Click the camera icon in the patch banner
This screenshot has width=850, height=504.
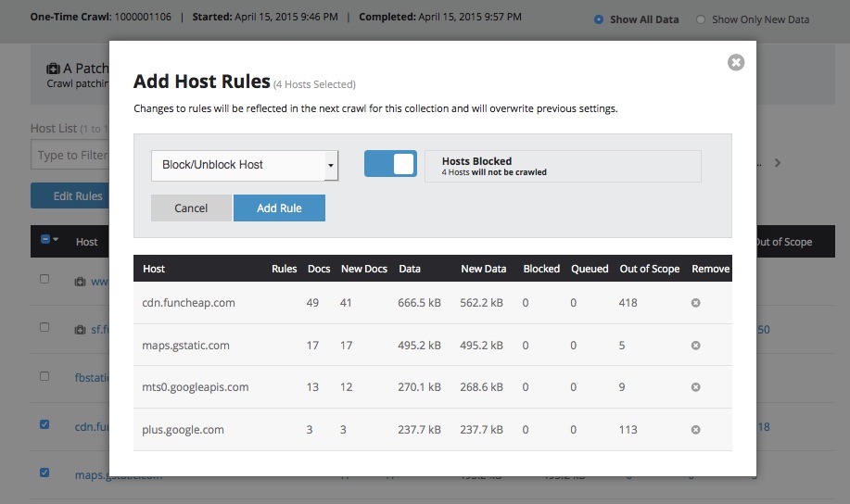(x=53, y=69)
